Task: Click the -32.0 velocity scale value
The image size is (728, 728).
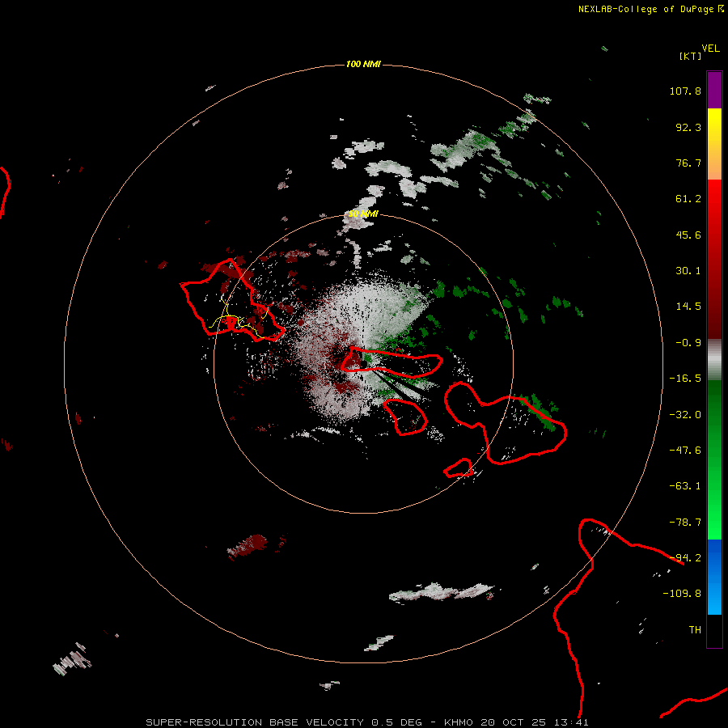Action: click(685, 414)
